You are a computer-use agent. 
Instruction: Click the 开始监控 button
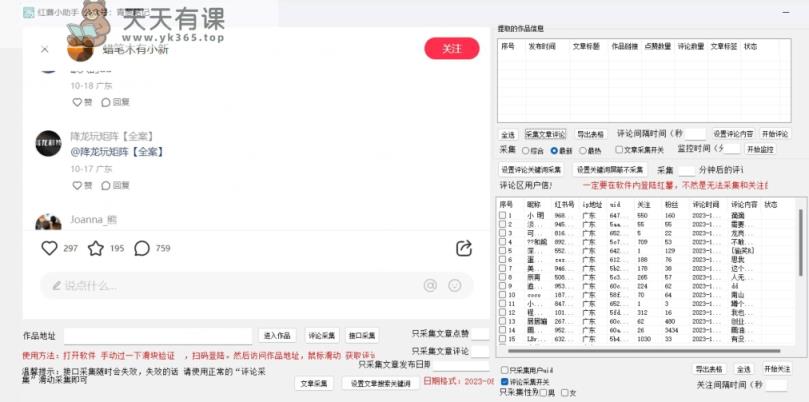761,149
